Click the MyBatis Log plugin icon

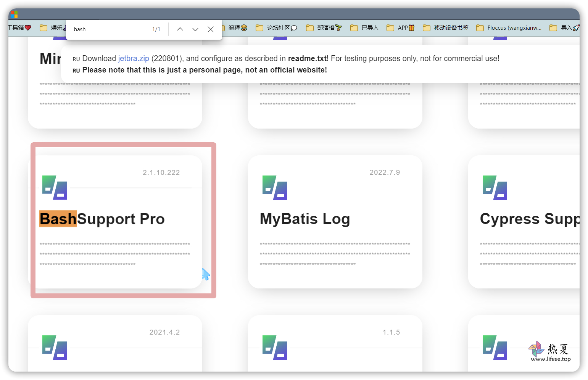(275, 188)
